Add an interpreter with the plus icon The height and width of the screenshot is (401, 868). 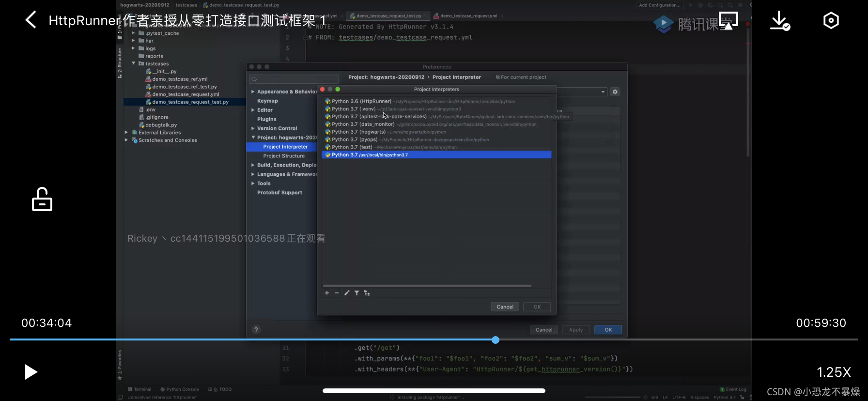click(327, 293)
